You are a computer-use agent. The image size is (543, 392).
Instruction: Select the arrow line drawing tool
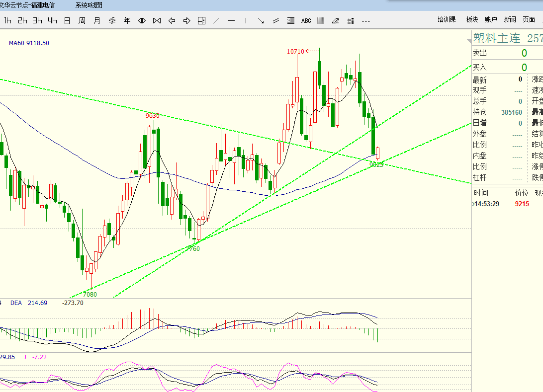tap(261, 21)
